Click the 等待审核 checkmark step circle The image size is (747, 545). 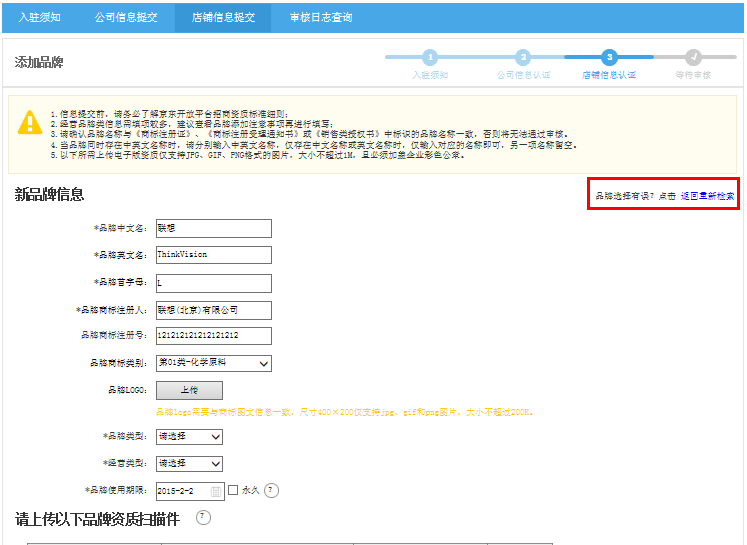coord(694,57)
